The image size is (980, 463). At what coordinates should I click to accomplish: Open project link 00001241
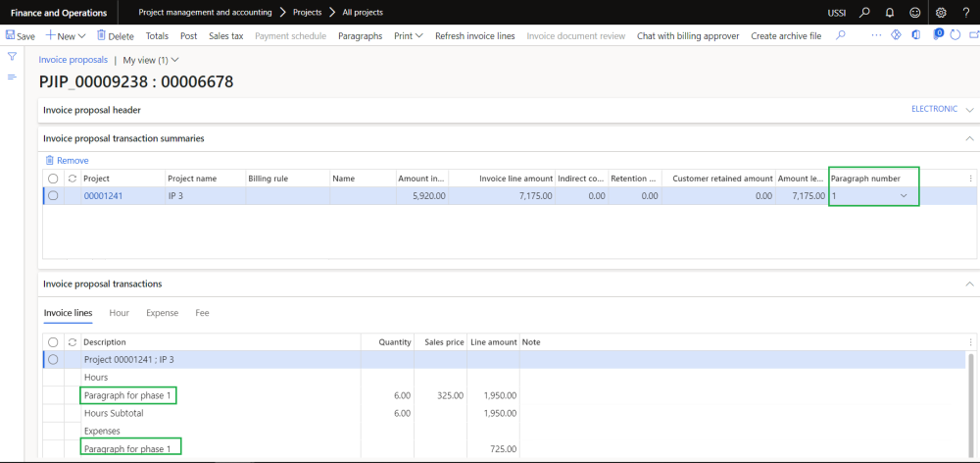pos(103,196)
